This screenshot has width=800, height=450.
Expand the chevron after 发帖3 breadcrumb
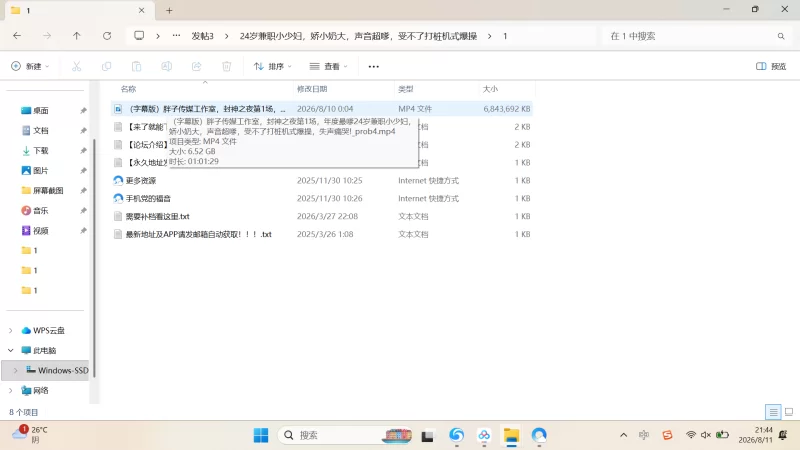[x=227, y=36]
